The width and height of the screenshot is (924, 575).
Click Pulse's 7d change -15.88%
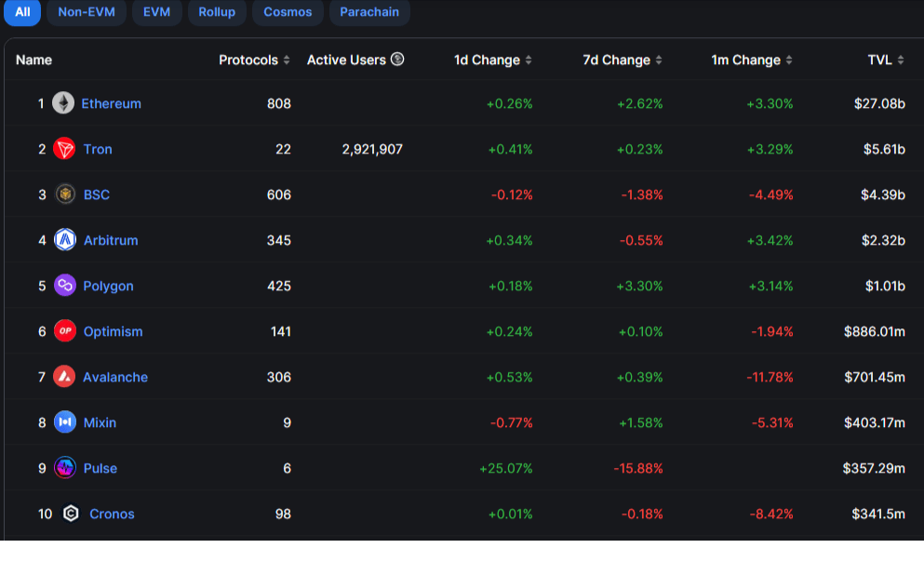tap(638, 468)
